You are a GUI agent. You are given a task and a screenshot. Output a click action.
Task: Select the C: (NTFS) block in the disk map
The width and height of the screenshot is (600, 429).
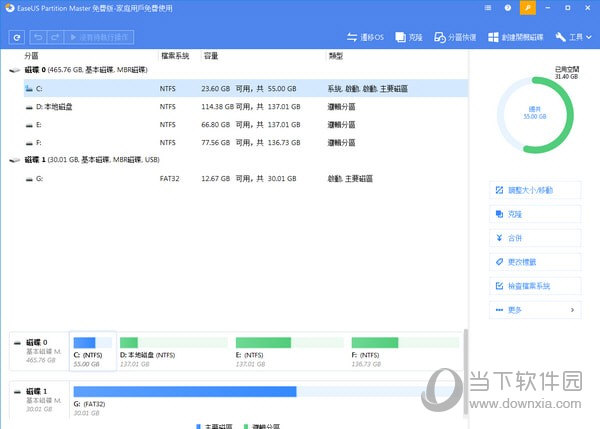pos(93,352)
